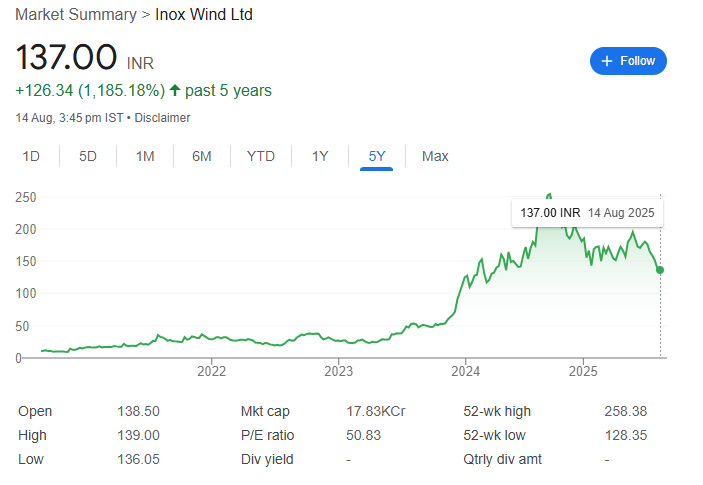Click the +126.34 (1,185.18%) change text

90,91
